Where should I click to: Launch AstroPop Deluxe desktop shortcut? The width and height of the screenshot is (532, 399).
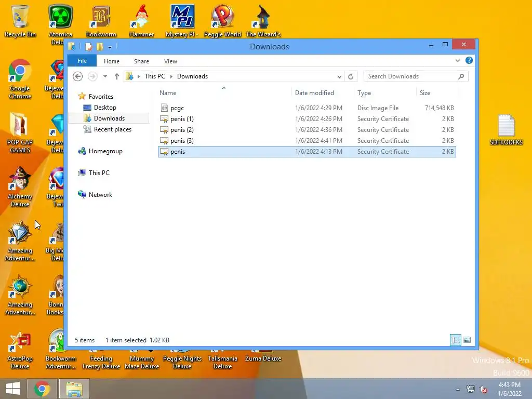20,351
